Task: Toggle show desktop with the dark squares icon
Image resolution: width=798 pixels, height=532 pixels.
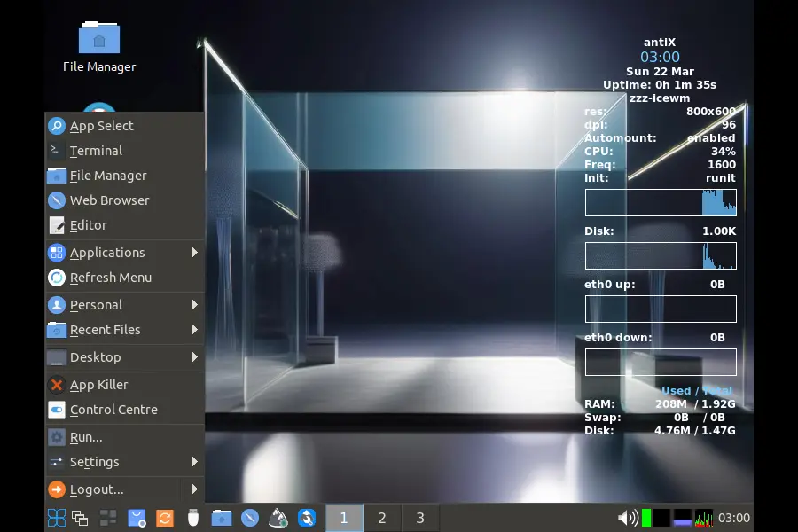Action: (x=108, y=518)
